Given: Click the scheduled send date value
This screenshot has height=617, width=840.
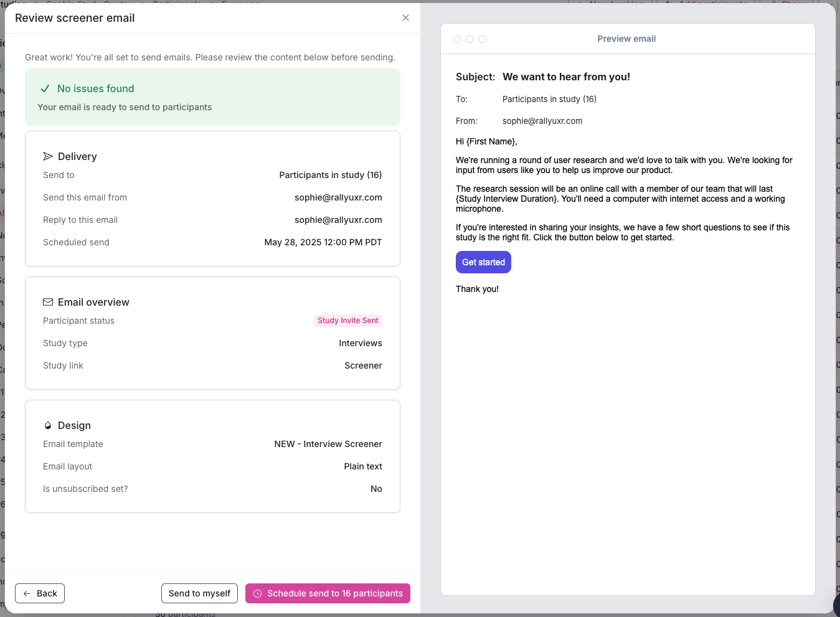Looking at the screenshot, I should 323,242.
